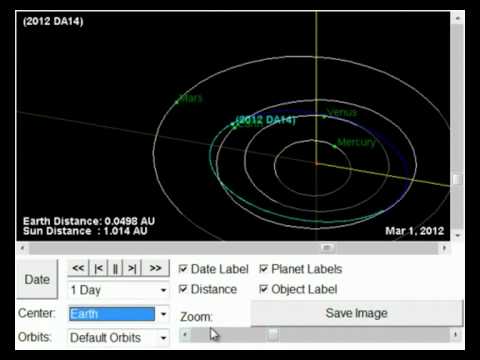This screenshot has height=360, width=480.
Task: Step backward one frame with |< button
Action: pyautogui.click(x=98, y=268)
